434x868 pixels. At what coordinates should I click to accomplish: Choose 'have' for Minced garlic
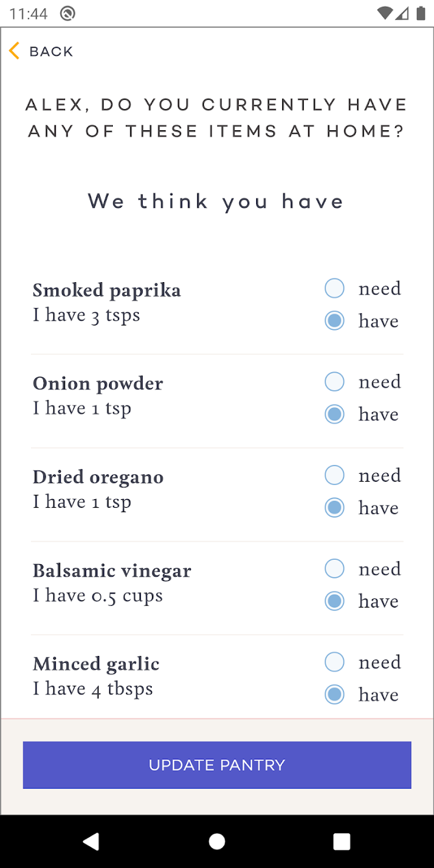[334, 694]
